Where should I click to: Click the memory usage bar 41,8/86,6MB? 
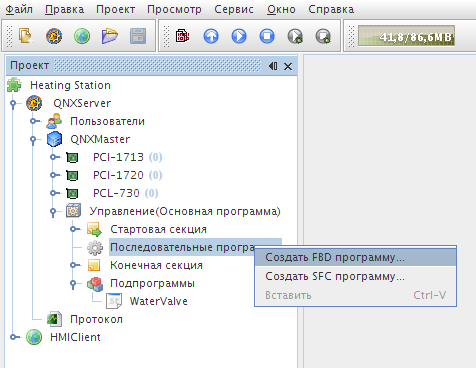pos(406,36)
